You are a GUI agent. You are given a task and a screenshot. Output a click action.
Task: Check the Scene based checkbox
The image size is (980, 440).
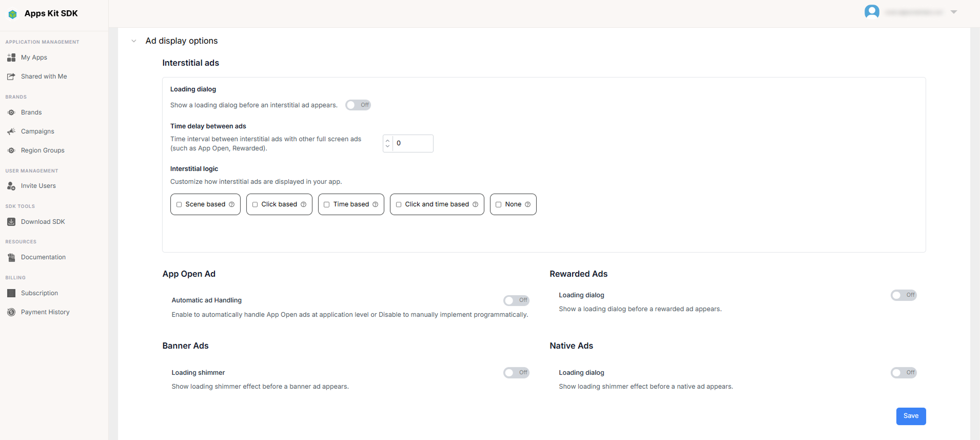pyautogui.click(x=179, y=204)
